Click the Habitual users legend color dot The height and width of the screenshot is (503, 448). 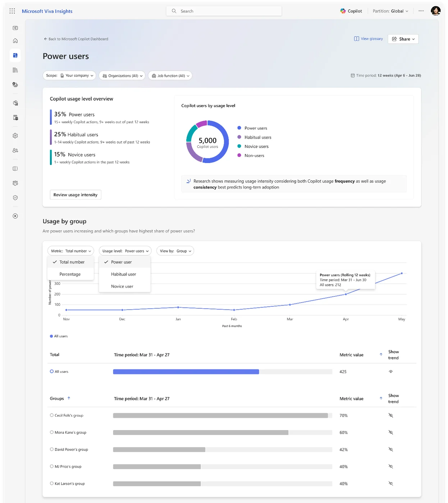click(239, 137)
